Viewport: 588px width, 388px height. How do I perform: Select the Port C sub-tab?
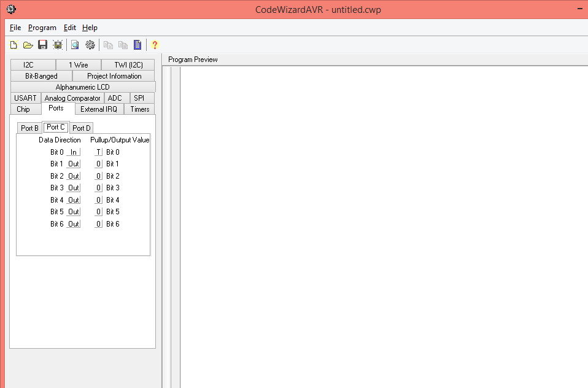[56, 127]
